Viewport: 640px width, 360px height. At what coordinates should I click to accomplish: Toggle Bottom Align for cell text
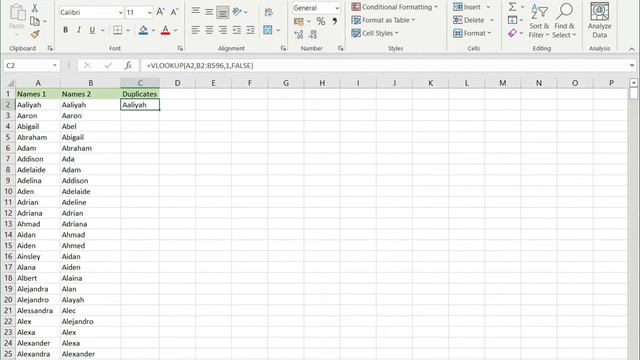point(223,12)
